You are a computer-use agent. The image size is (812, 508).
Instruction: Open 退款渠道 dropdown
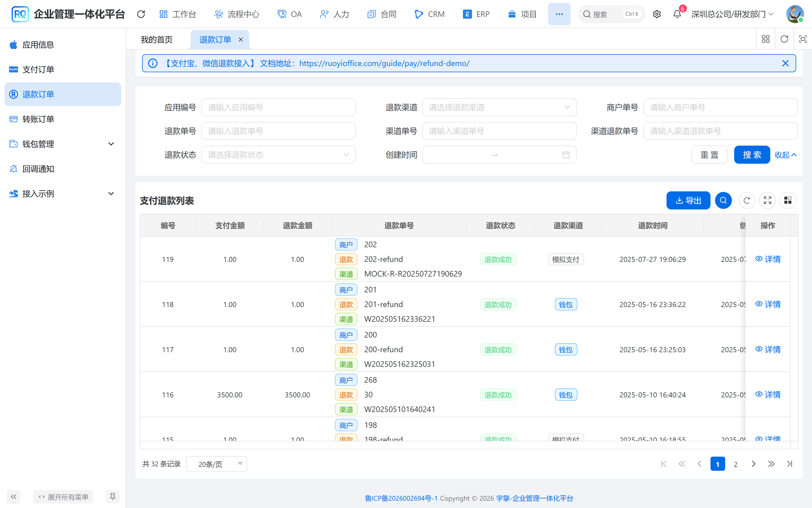click(499, 108)
